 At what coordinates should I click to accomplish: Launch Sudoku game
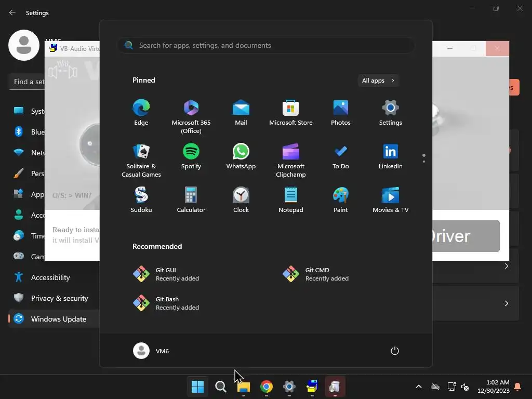point(141,200)
